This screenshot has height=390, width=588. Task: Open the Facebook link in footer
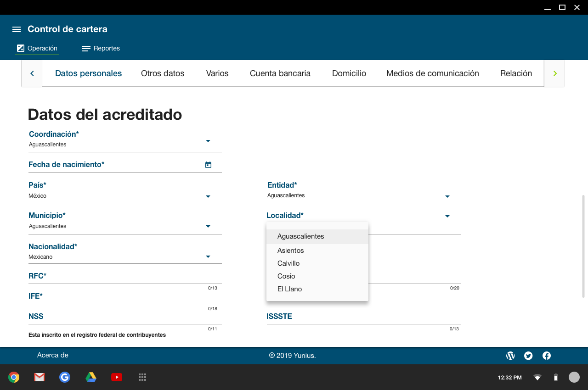(547, 356)
